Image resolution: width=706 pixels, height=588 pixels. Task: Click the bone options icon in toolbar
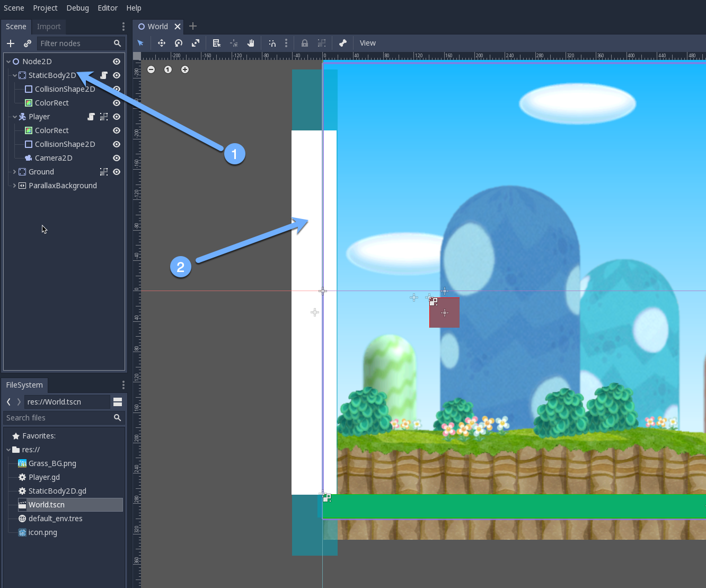coord(343,43)
